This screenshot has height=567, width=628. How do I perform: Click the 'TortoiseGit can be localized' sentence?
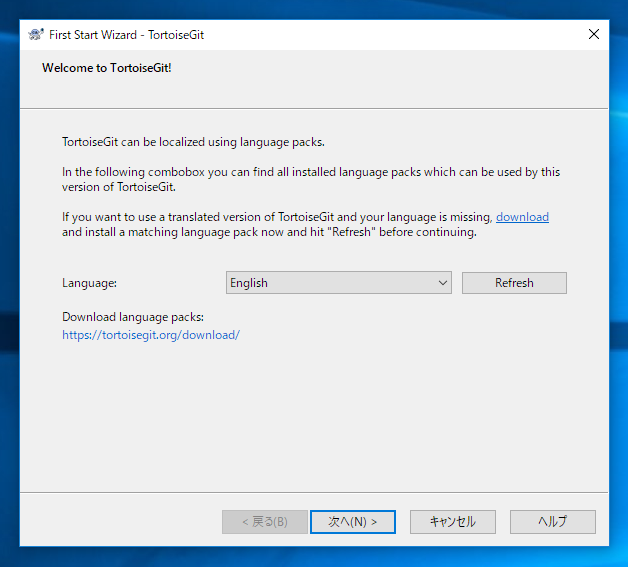pos(193,142)
